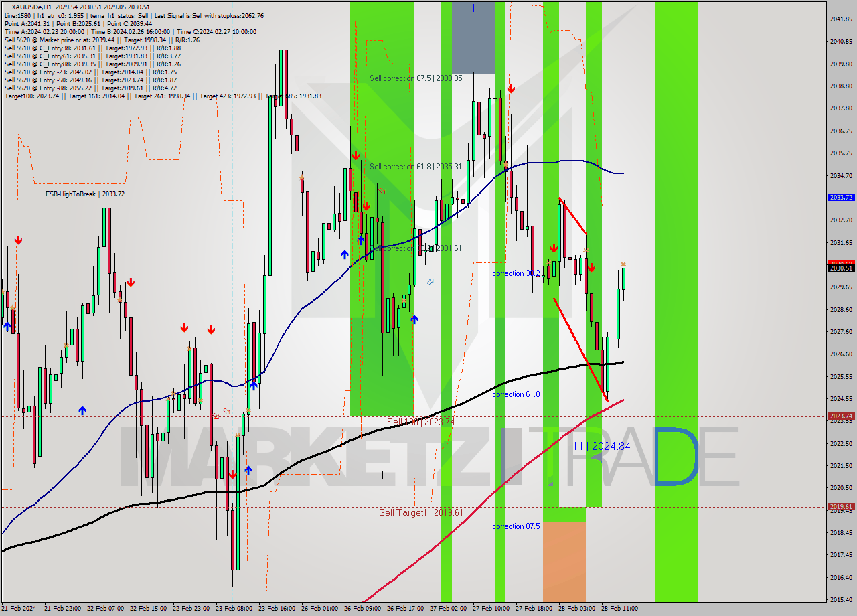Select the '21 Feb 22:00' time axis label
This screenshot has height=616, width=857.
(62, 609)
